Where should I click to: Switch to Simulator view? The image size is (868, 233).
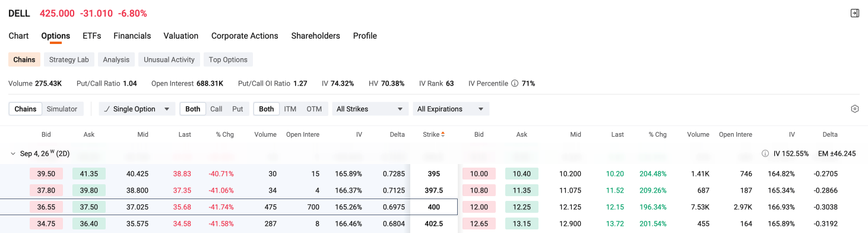tap(62, 109)
